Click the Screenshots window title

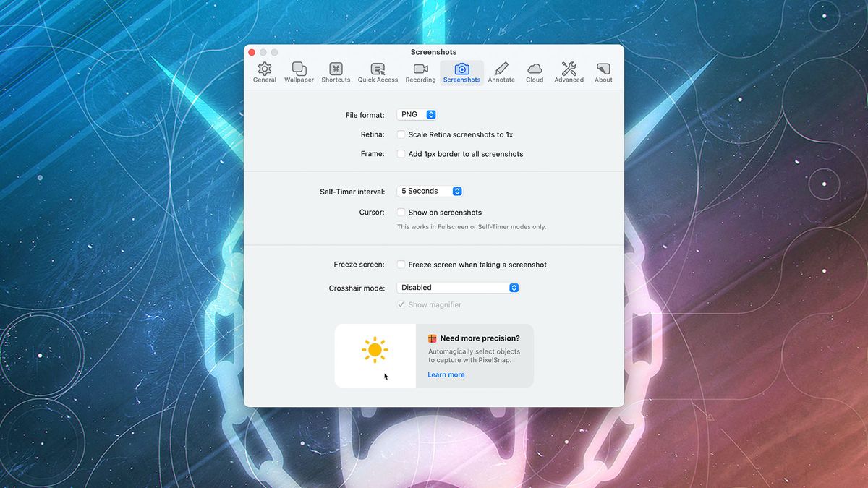click(434, 52)
